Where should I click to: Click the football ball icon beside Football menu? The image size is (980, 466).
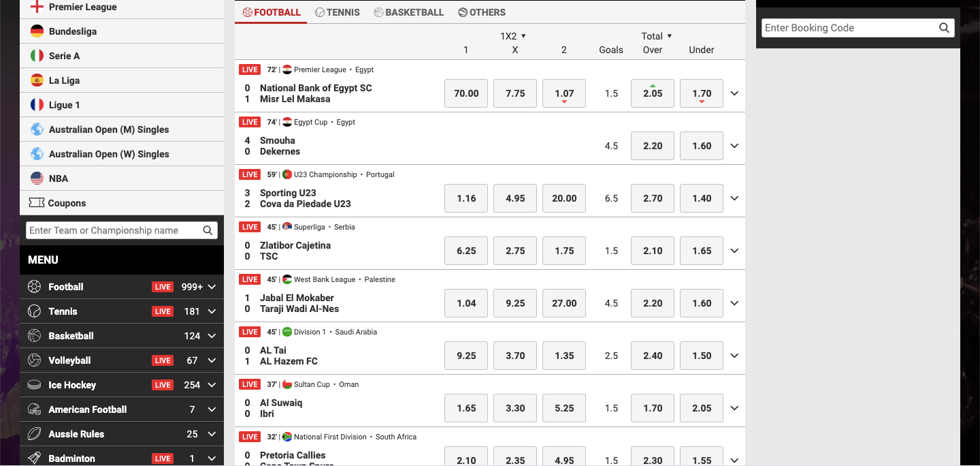(35, 286)
